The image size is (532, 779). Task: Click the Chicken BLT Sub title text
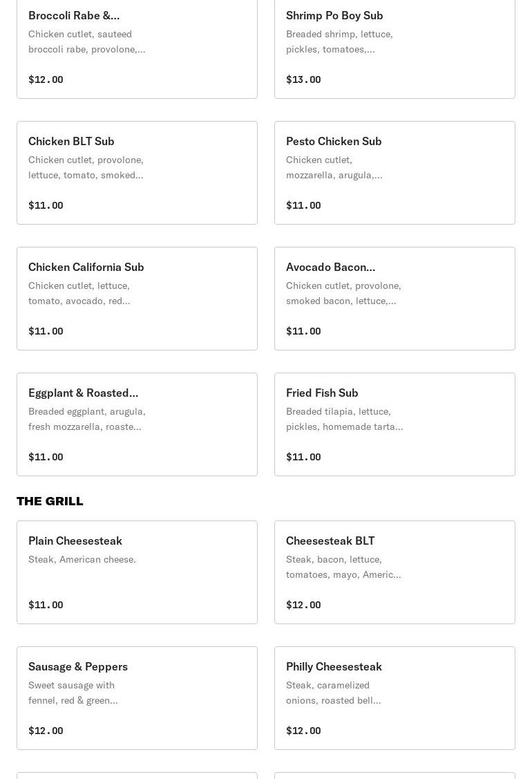(x=71, y=141)
